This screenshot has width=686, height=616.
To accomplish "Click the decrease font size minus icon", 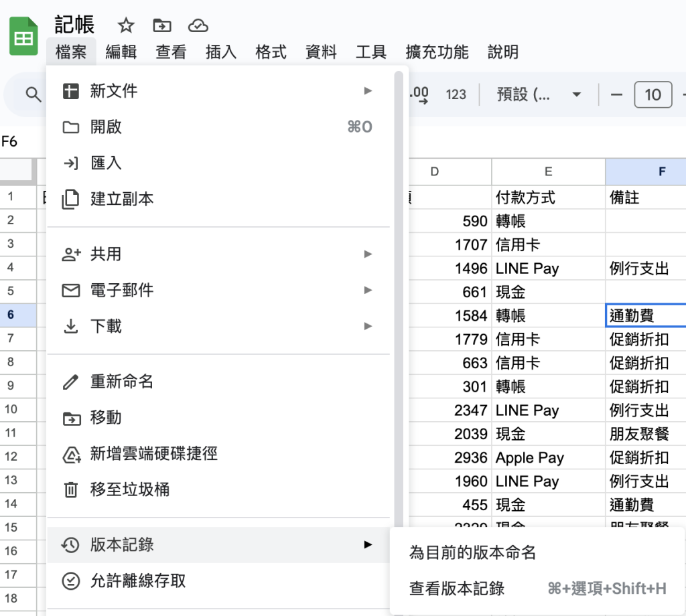I will pyautogui.click(x=617, y=94).
